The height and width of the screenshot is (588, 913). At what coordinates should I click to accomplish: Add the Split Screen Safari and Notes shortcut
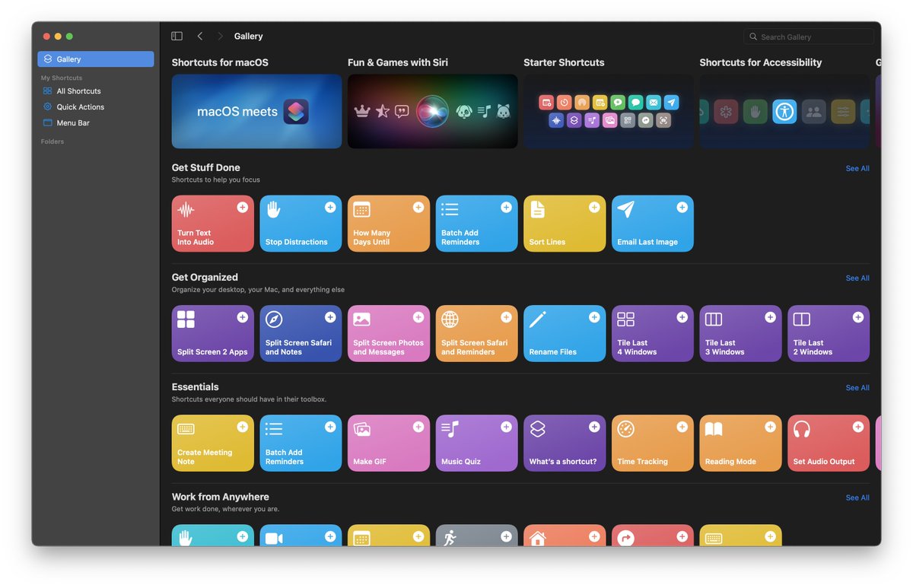coord(330,317)
